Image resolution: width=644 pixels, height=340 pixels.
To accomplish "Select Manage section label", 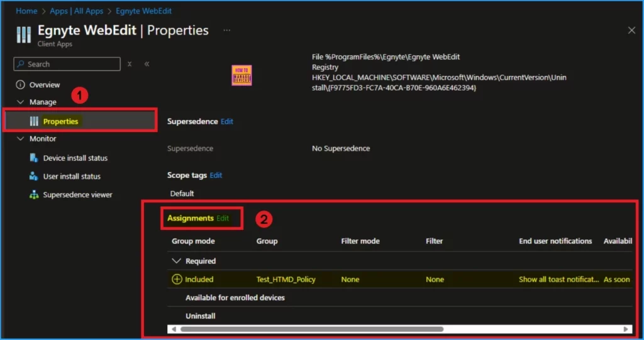I will coord(43,102).
